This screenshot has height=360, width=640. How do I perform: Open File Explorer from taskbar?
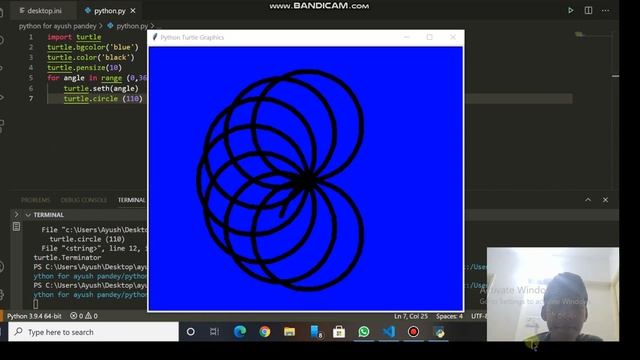point(289,332)
